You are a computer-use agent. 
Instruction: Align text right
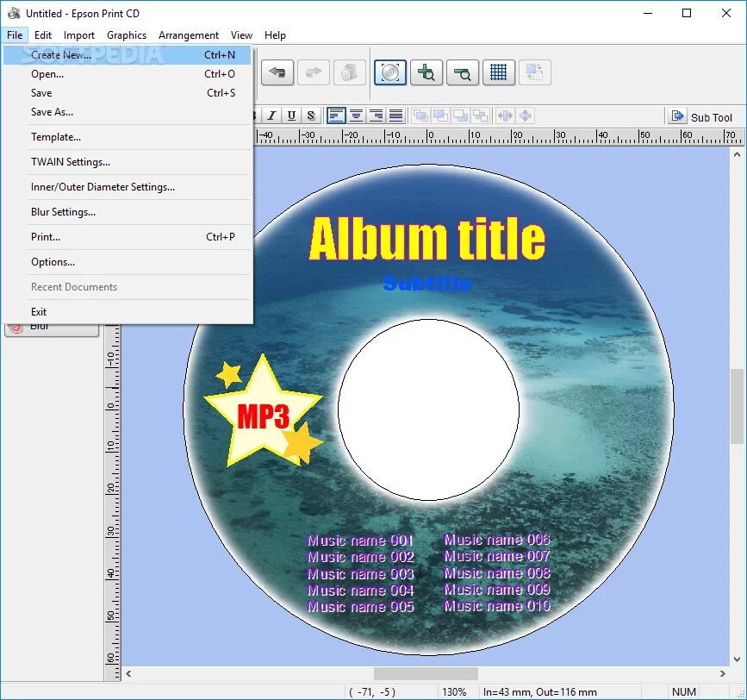tap(376, 116)
